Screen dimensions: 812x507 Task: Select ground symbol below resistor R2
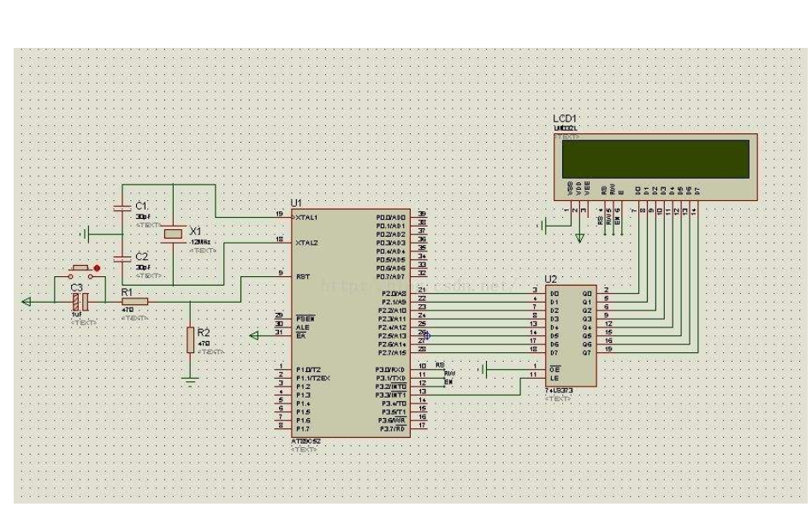[x=191, y=383]
